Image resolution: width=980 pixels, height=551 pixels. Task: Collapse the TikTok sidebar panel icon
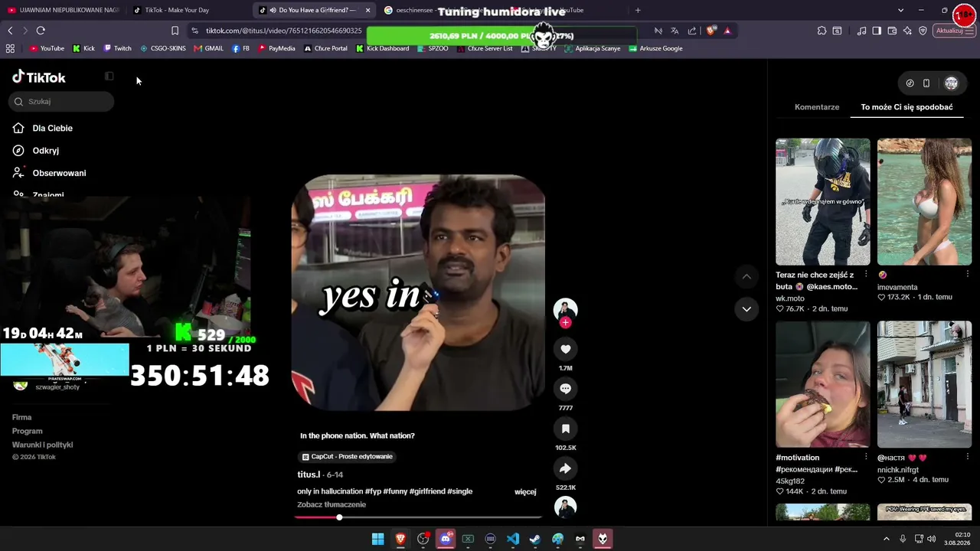pos(109,77)
